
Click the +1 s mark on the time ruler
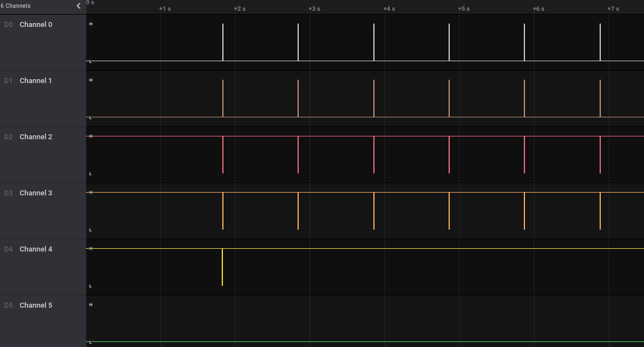(165, 9)
